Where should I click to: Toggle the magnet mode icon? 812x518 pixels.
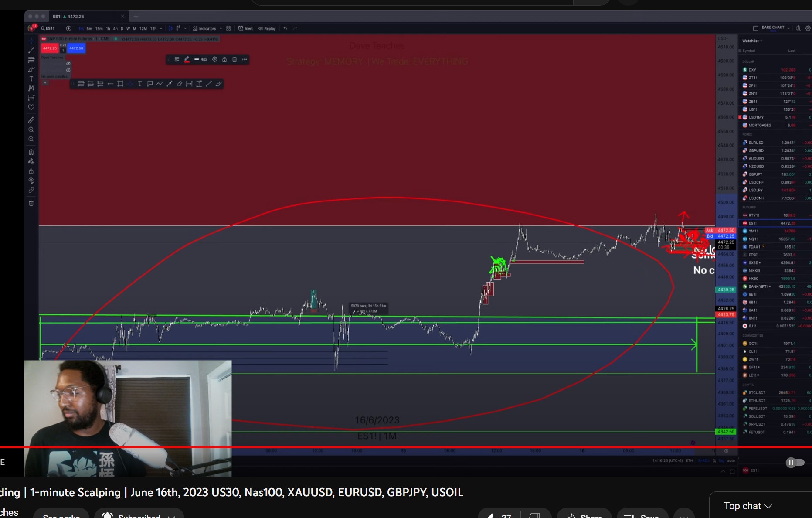[31, 152]
